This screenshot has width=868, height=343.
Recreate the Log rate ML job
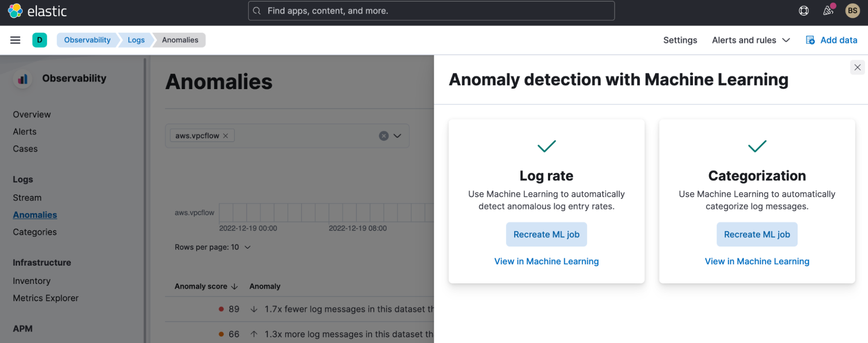tap(546, 234)
